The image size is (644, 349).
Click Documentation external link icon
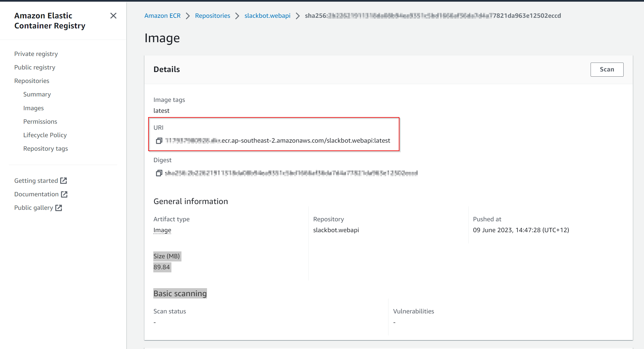64,194
